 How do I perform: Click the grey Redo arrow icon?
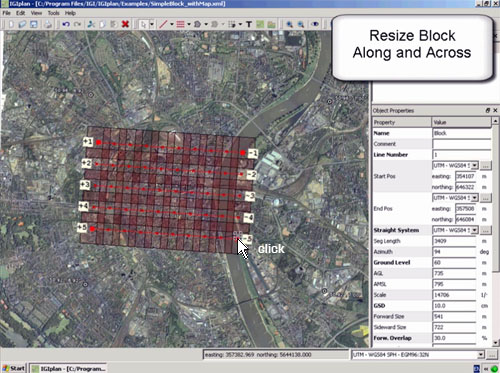(x=77, y=24)
